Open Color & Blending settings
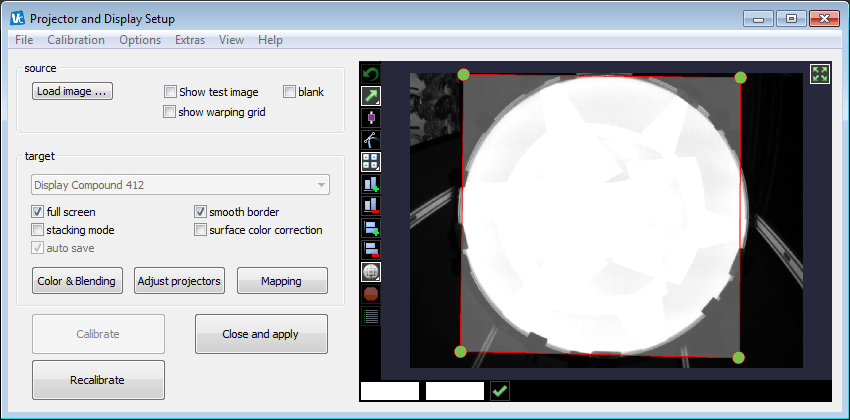850x420 pixels. click(x=76, y=281)
